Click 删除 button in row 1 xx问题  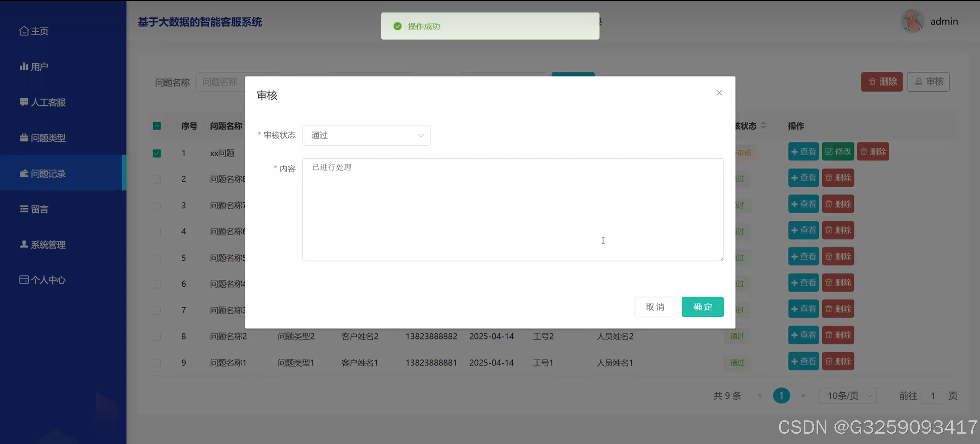point(873,152)
